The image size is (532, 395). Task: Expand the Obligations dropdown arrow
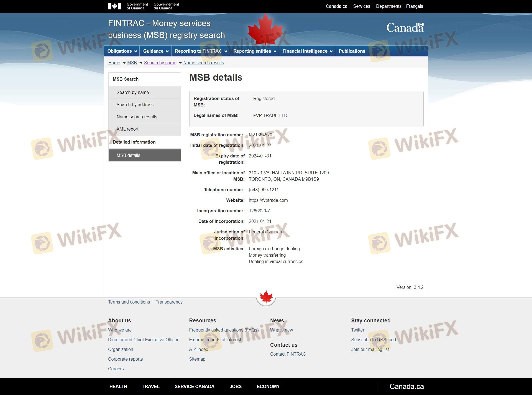pyautogui.click(x=135, y=51)
